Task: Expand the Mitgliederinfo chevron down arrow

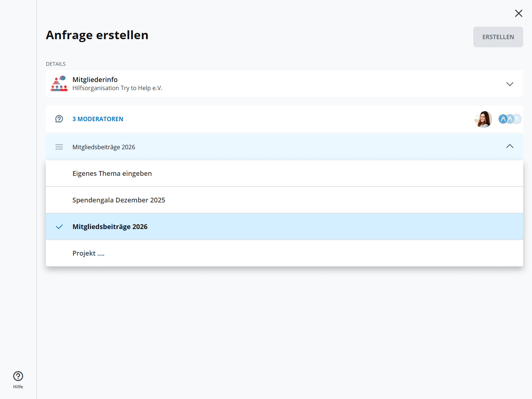Action: [x=510, y=84]
